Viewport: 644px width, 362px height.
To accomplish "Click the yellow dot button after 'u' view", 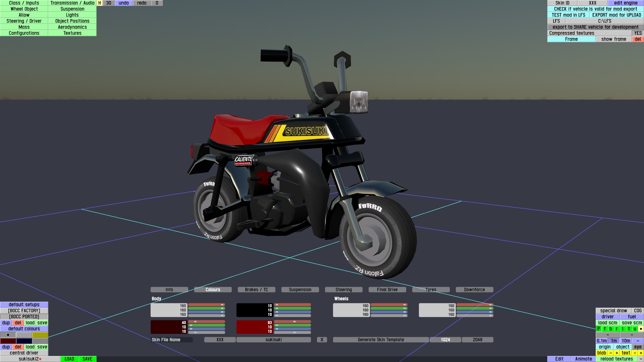I will (641, 329).
